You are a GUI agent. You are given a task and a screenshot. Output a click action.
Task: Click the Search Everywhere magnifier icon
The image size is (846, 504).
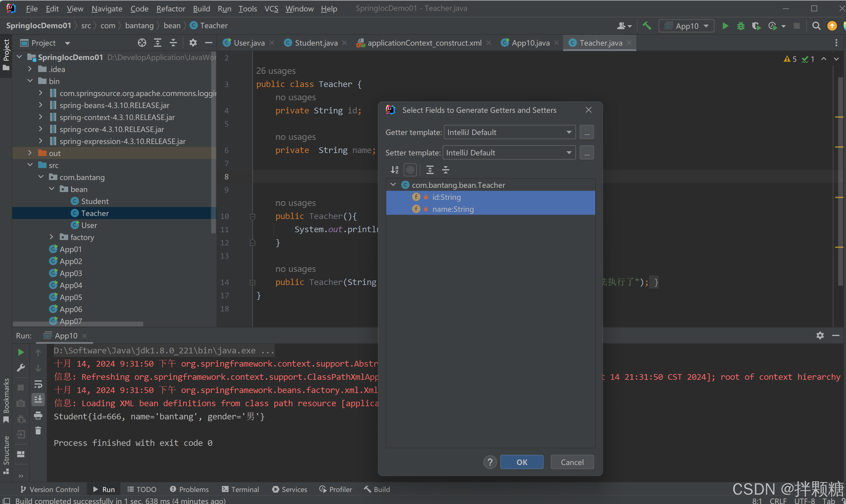(x=816, y=26)
